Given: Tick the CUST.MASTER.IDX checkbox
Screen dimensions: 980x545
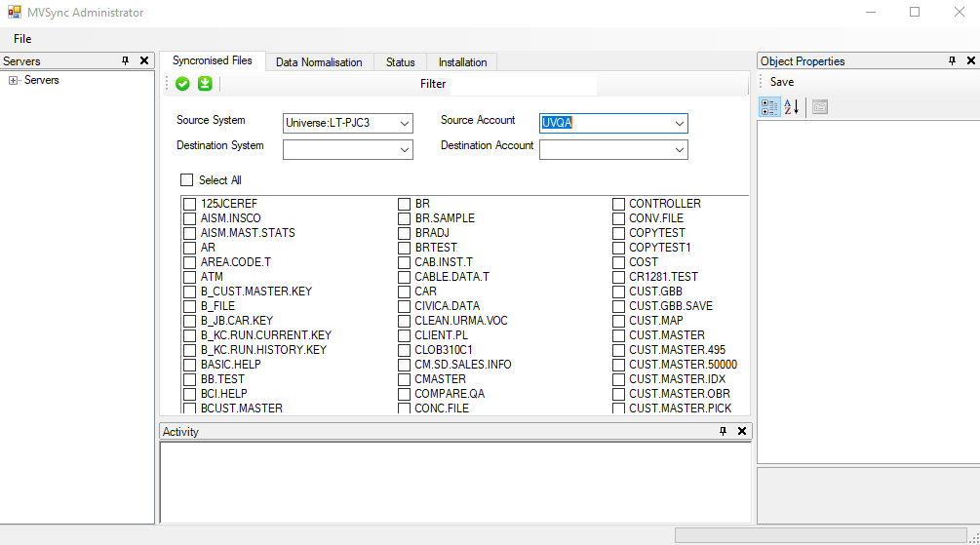Looking at the screenshot, I should (x=619, y=378).
